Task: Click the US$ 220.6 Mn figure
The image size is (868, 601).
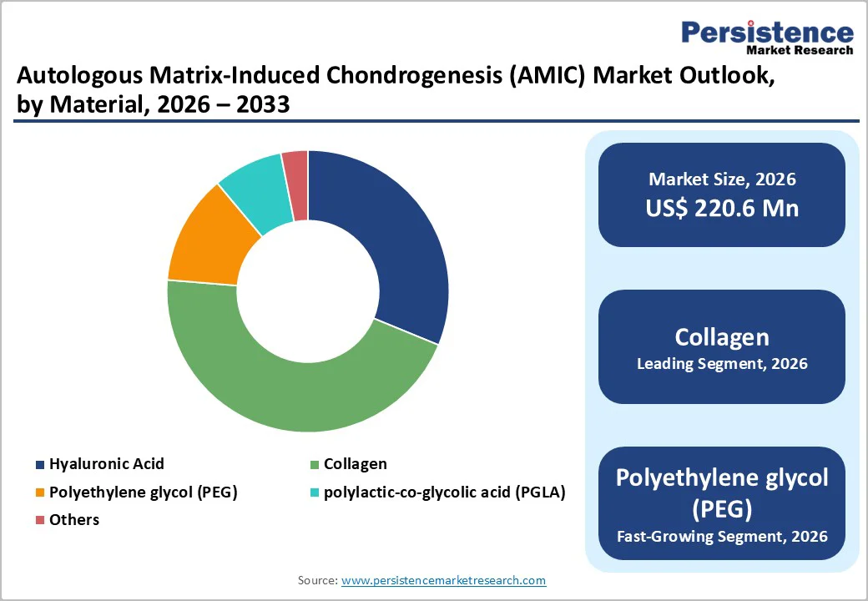Action: click(x=721, y=209)
